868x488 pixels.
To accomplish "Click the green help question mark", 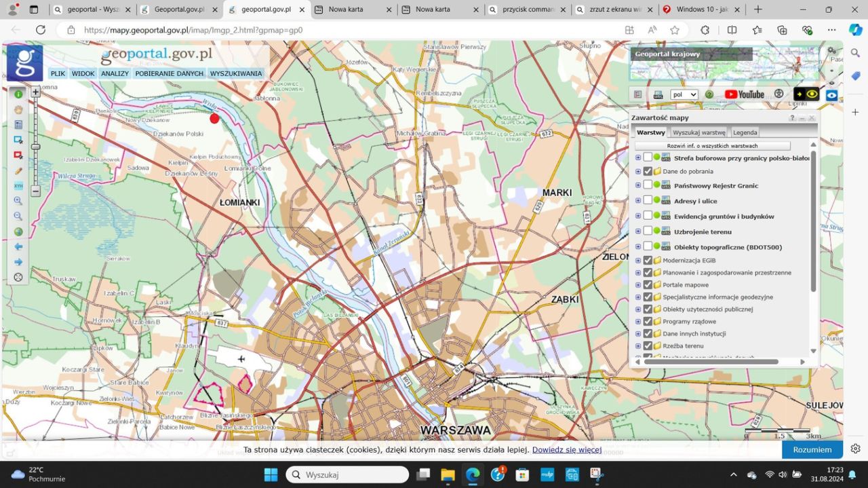I will (709, 94).
